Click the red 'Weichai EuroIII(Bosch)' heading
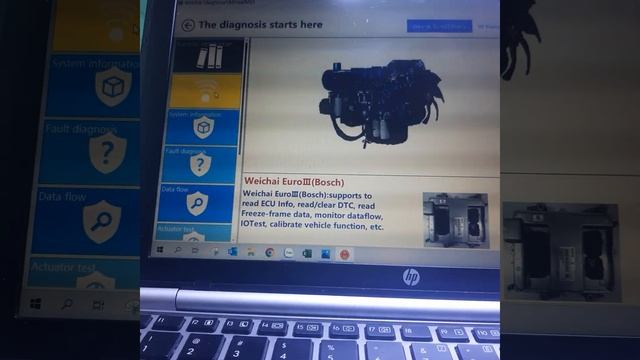The width and height of the screenshot is (640, 360). 294,182
